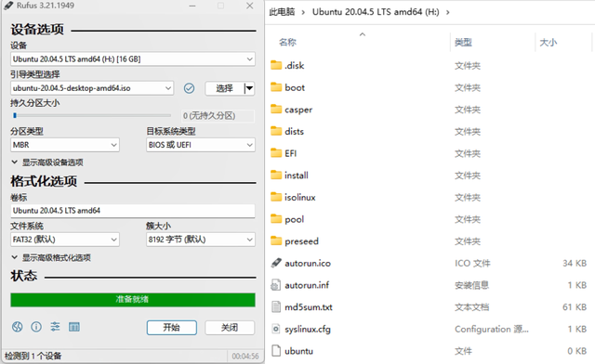Show the Rufus log window icon
595x364 pixels.
(74, 327)
